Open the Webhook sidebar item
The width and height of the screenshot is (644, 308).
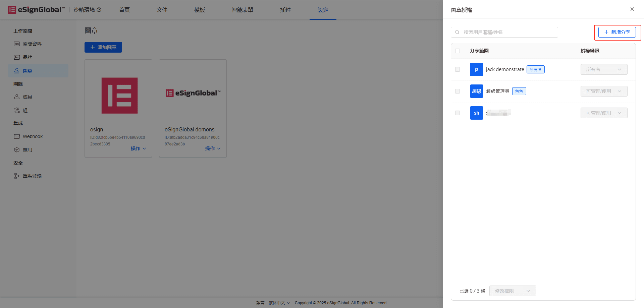pyautogui.click(x=38, y=136)
